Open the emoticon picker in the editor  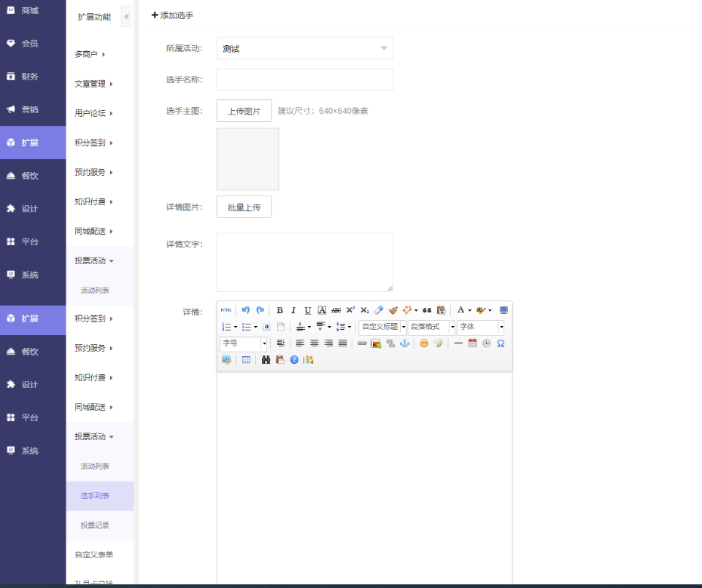[424, 344]
